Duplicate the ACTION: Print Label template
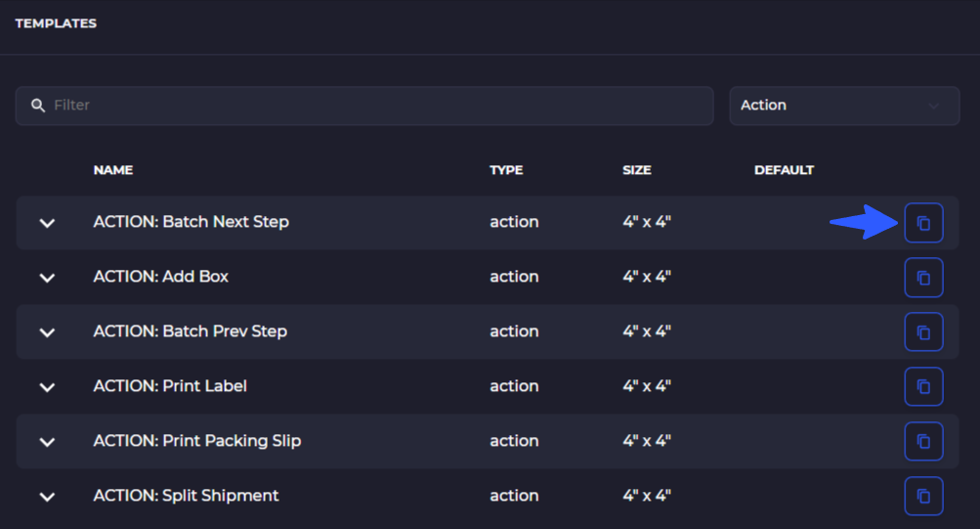This screenshot has height=529, width=980. pyautogui.click(x=923, y=387)
